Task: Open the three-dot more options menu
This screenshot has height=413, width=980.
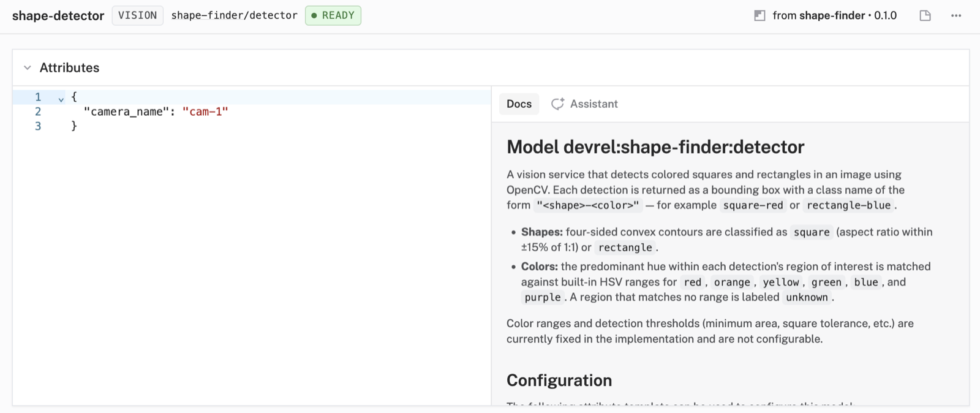Action: 956,16
